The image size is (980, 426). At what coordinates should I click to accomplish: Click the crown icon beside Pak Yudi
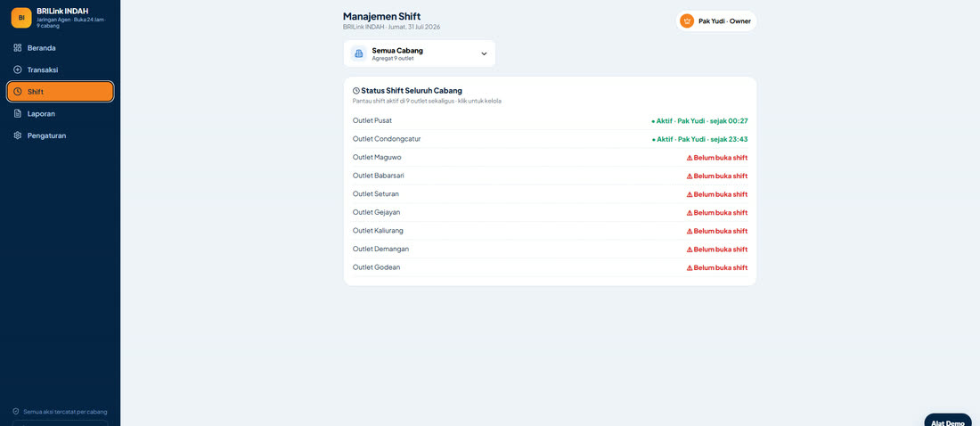point(687,21)
